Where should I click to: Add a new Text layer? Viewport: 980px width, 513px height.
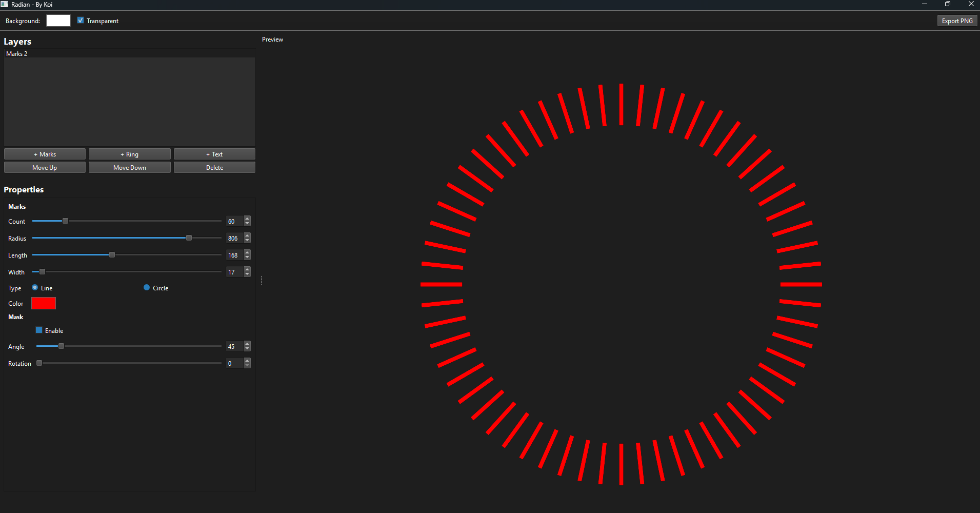(x=214, y=154)
